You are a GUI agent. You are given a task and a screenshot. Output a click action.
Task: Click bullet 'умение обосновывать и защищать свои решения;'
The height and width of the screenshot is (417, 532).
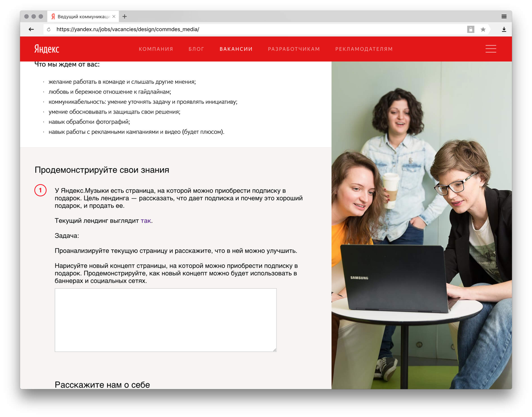(x=114, y=112)
